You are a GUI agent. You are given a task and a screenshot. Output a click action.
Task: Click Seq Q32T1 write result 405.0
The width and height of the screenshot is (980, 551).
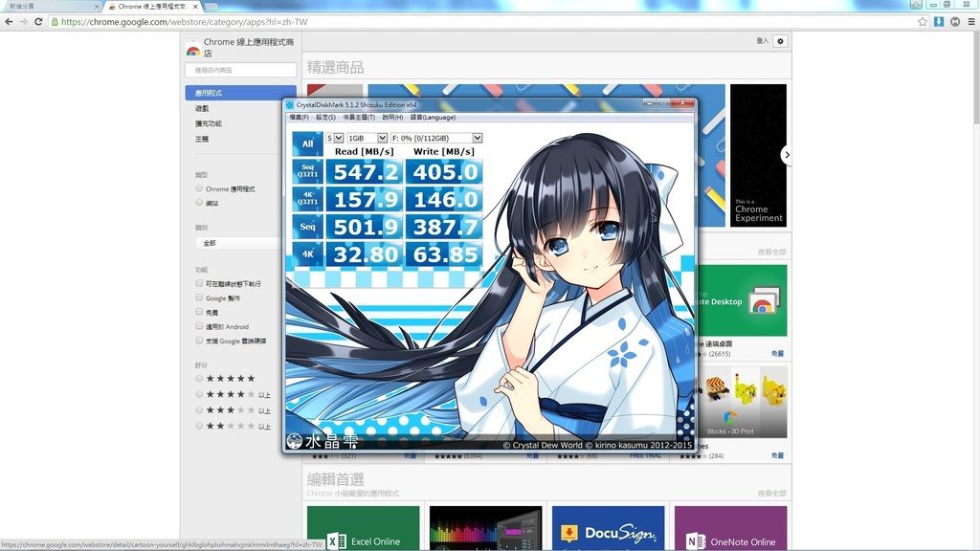[444, 172]
